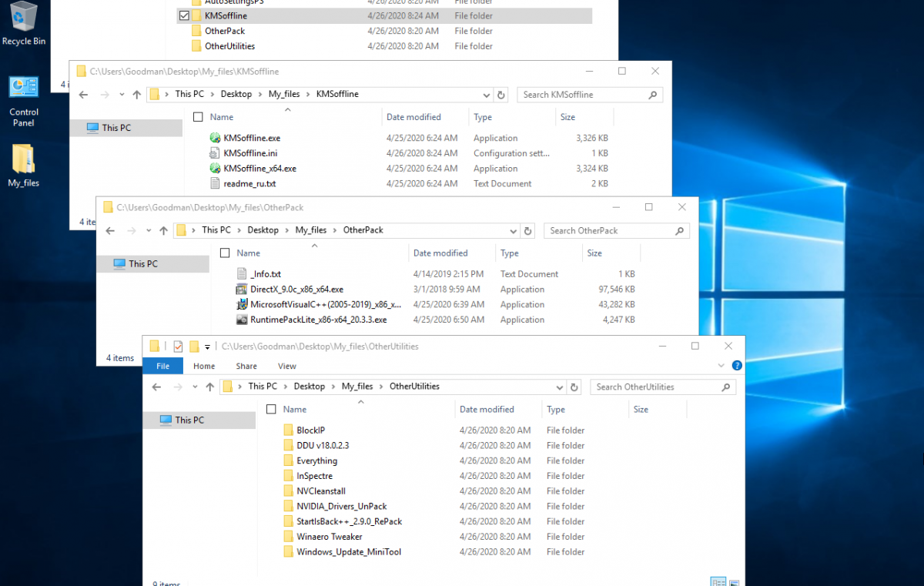Expand address bar history in OtherPack window
This screenshot has width=924, height=586.
point(513,230)
